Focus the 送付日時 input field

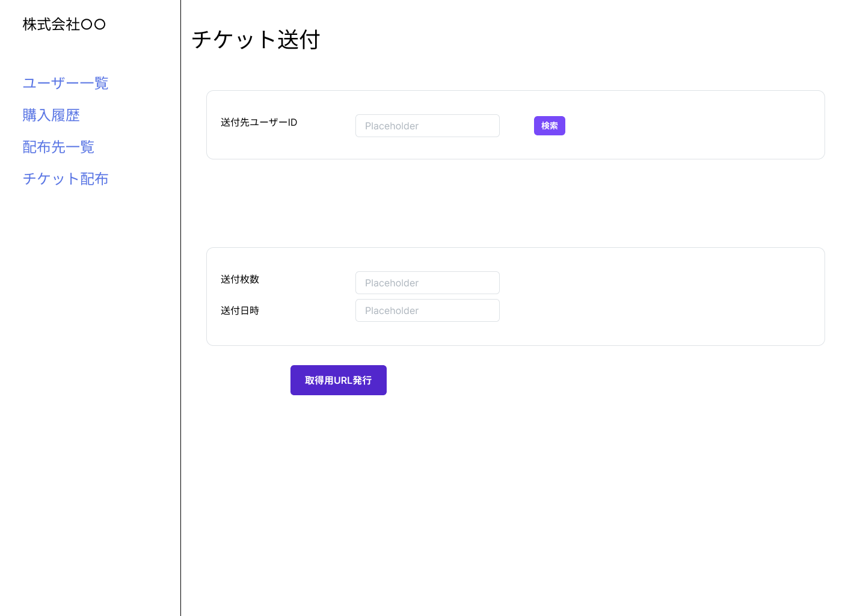click(x=428, y=310)
